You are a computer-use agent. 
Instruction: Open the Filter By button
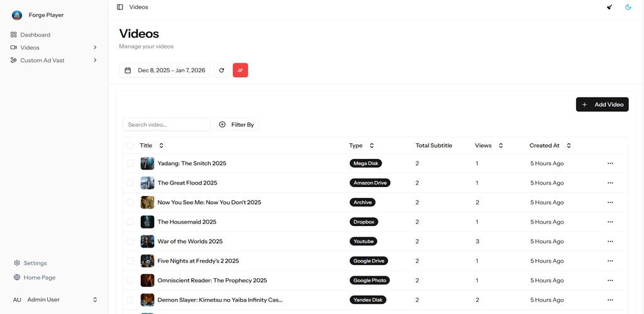coord(236,124)
